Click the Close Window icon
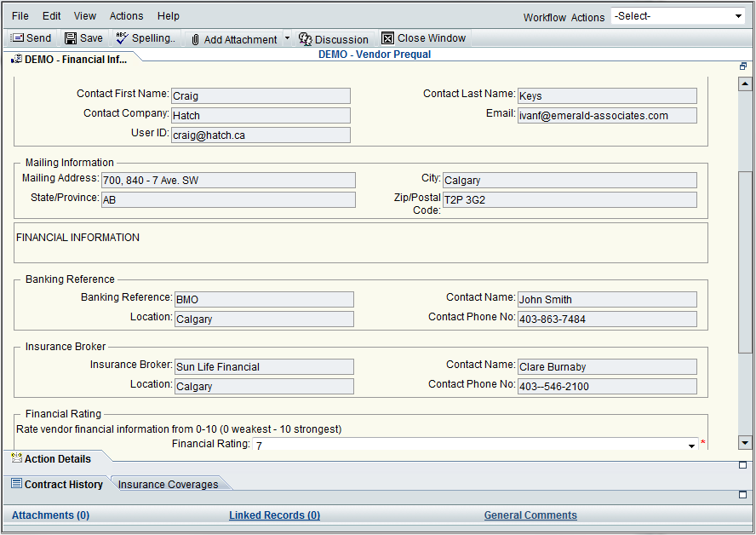756x535 pixels. [x=388, y=38]
